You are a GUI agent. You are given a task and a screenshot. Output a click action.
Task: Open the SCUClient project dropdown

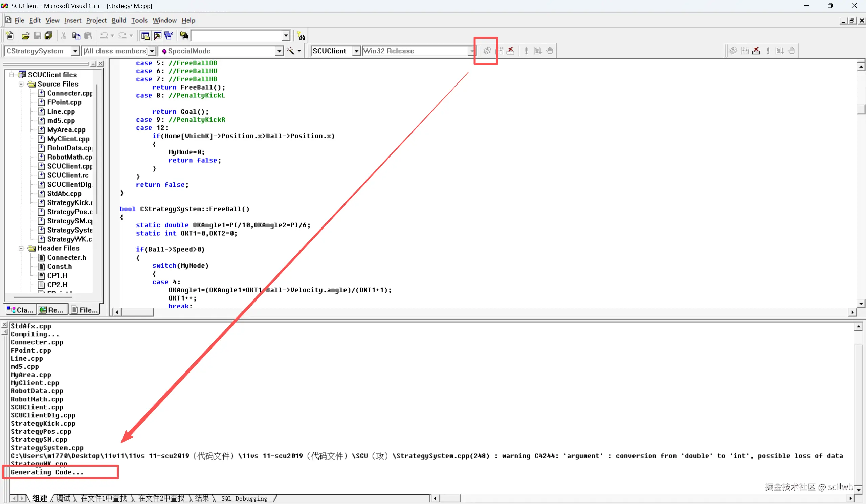click(356, 51)
